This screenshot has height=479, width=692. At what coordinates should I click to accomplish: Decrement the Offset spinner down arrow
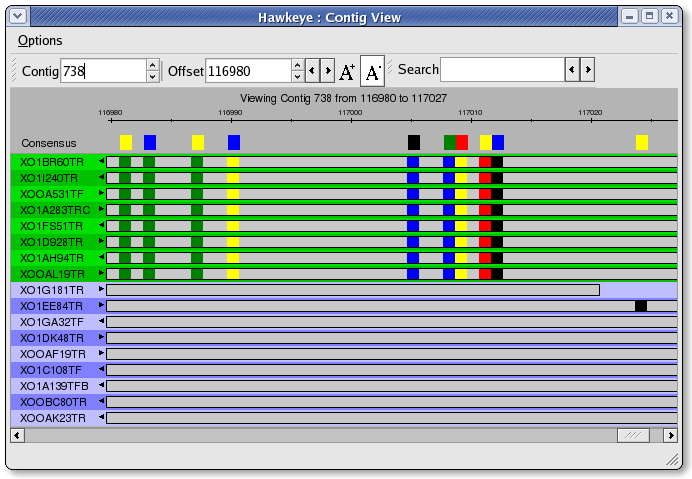297,77
